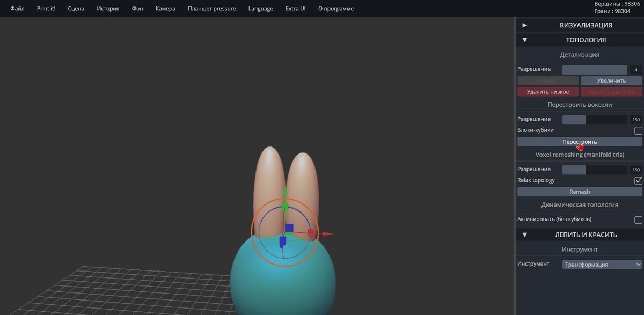Click the Удалить высокое button
Viewport: 644px width, 315px height.
611,92
